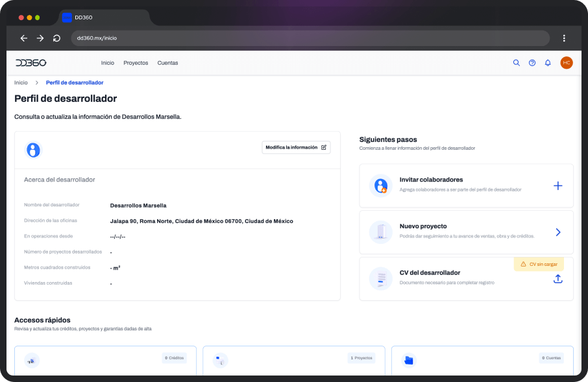Select Inicio in the top navigation
Viewport: 588px width, 382px height.
(108, 63)
